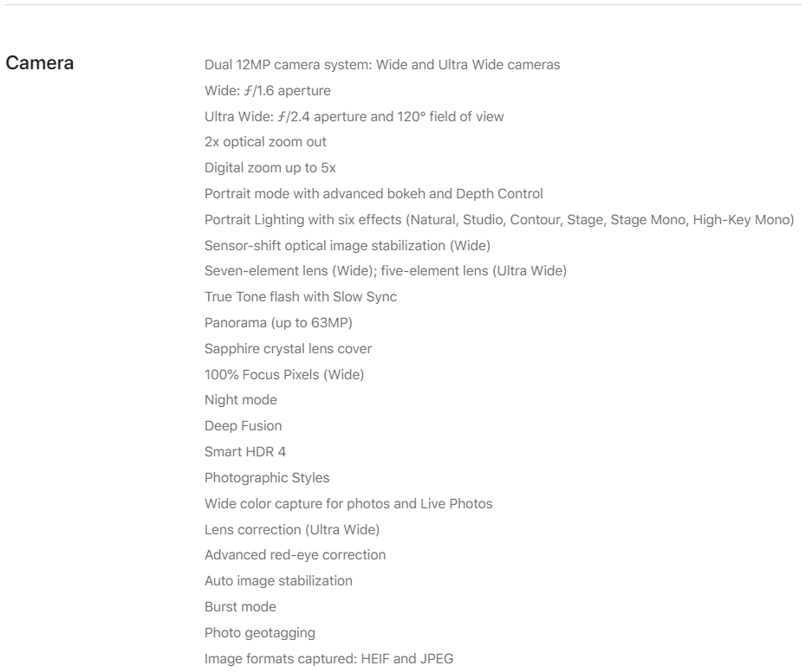Click the Camera section heading
The image size is (812, 672).
click(x=39, y=63)
